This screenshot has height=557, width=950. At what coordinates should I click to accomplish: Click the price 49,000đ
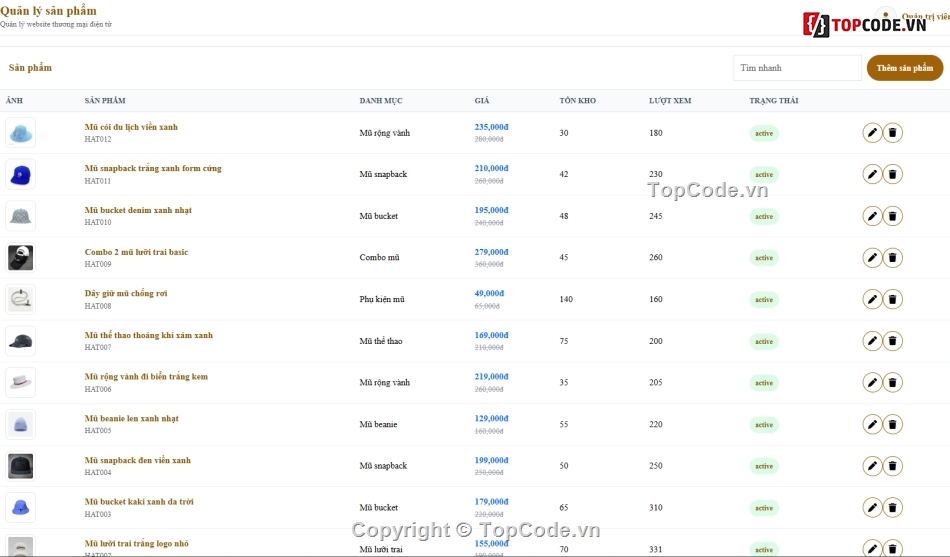[489, 293]
